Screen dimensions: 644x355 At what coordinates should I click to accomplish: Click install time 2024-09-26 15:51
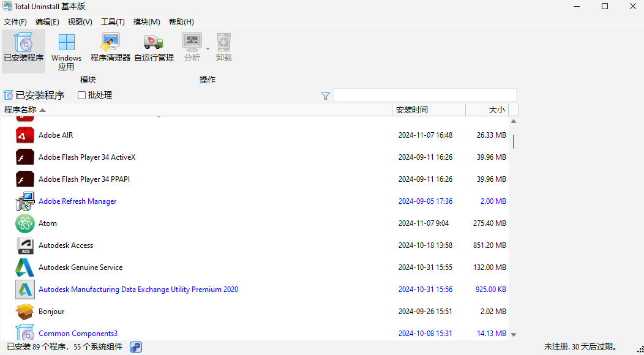(x=425, y=312)
